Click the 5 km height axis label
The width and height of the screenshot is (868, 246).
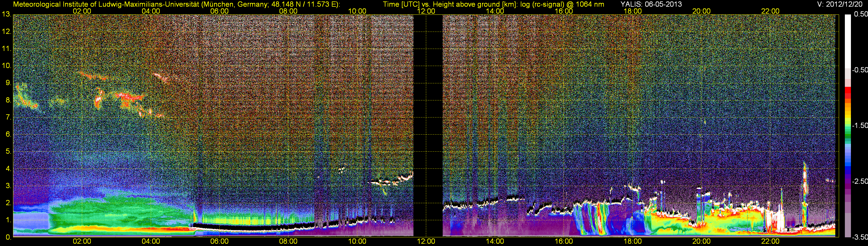[x=8, y=151]
